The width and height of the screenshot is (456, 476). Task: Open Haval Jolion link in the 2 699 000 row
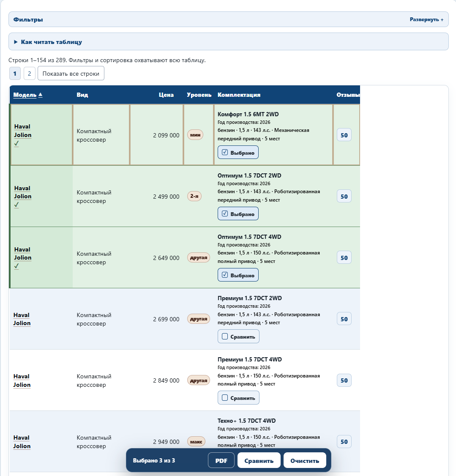click(x=22, y=319)
